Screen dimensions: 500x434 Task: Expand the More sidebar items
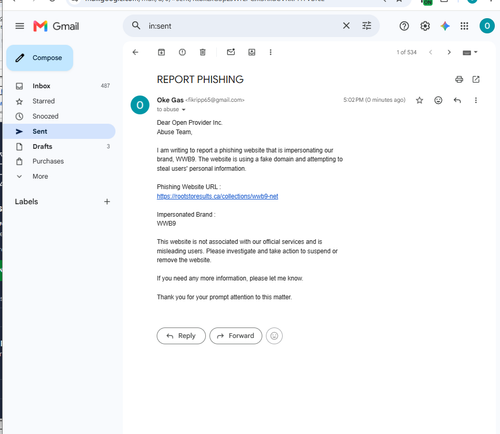point(59,176)
